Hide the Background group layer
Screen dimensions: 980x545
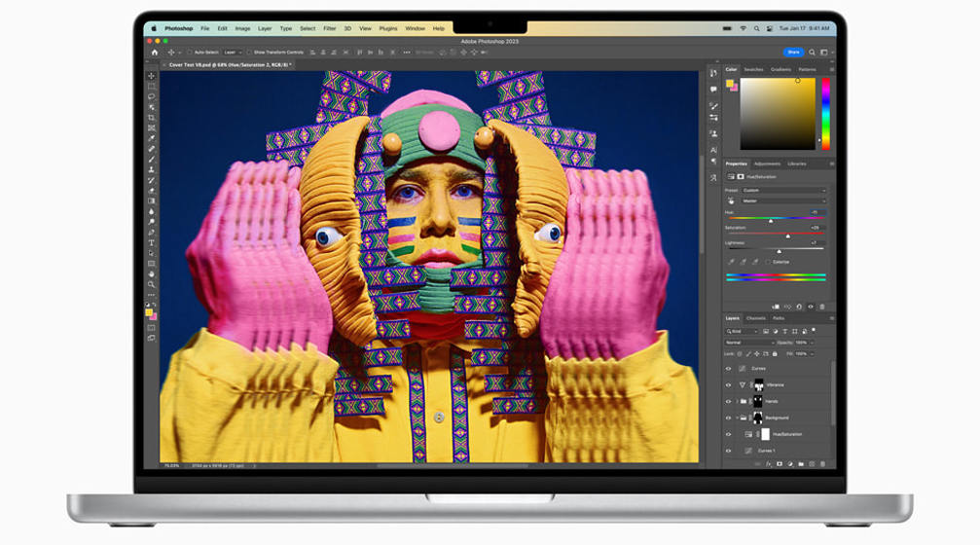[728, 418]
